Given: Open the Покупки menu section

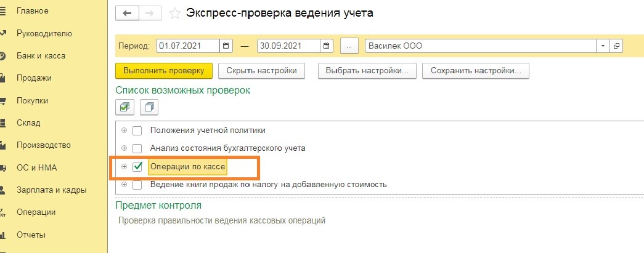Looking at the screenshot, I should pos(33,100).
